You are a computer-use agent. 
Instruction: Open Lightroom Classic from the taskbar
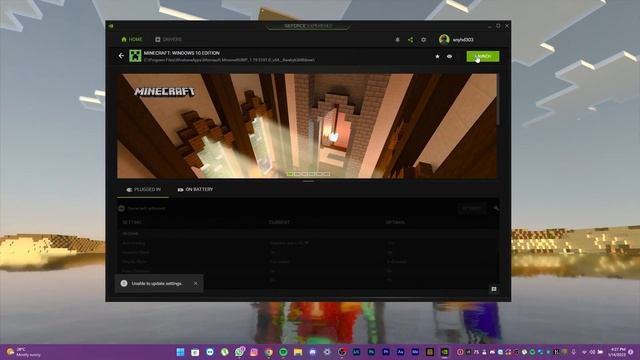click(x=356, y=352)
